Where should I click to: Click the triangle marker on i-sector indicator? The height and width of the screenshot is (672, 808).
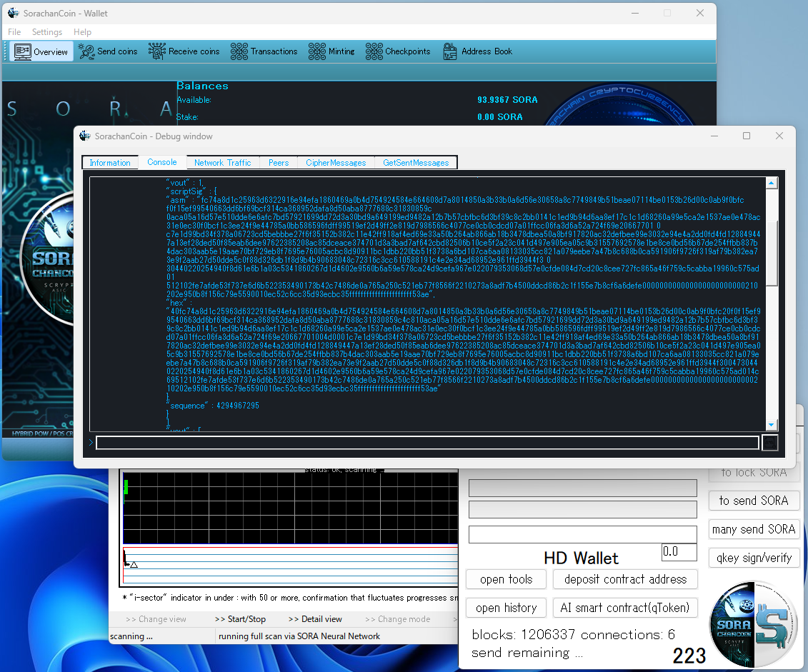pos(134,564)
